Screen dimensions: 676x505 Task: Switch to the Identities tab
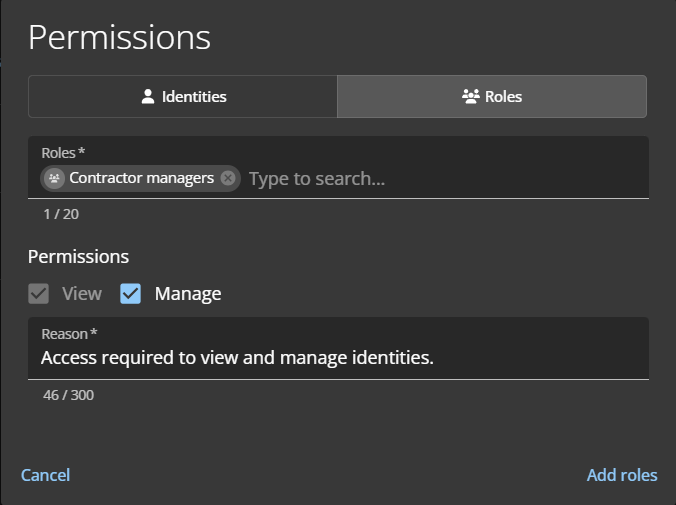(183, 97)
